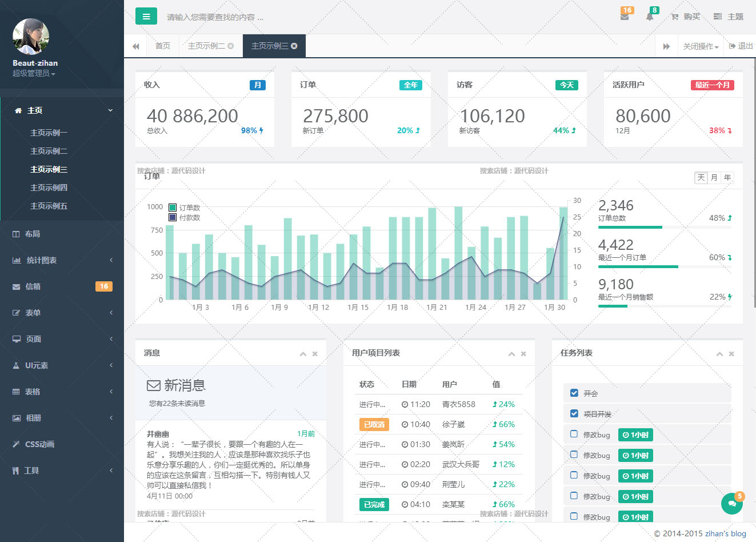Click the floating green chat bubble

pyautogui.click(x=731, y=504)
